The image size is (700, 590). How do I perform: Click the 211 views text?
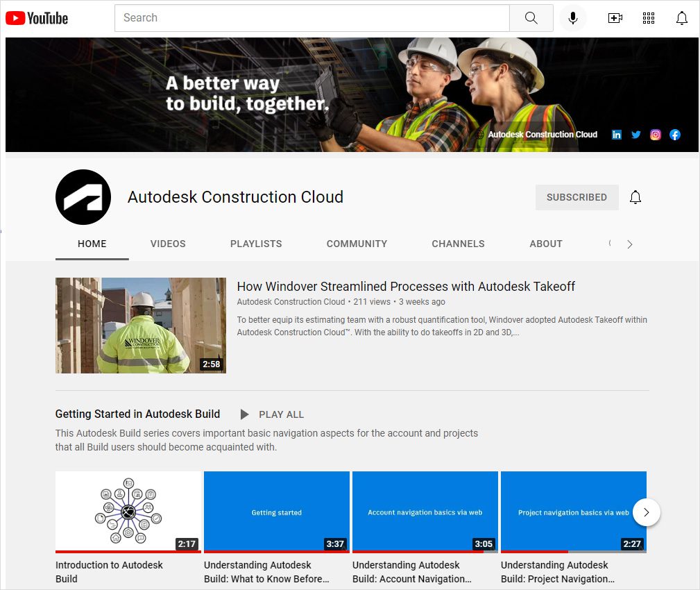pyautogui.click(x=372, y=302)
